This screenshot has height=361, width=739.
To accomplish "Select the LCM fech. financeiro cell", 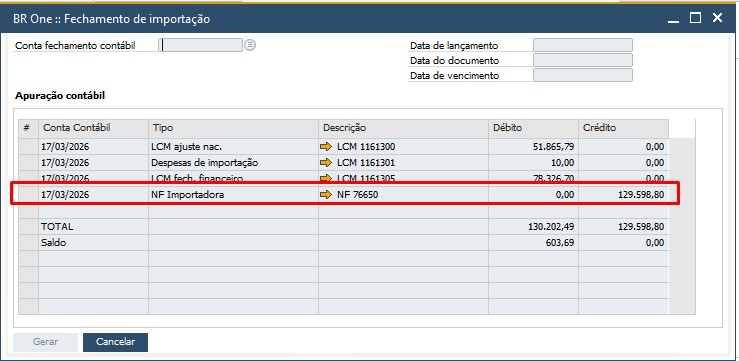I will tap(233, 179).
